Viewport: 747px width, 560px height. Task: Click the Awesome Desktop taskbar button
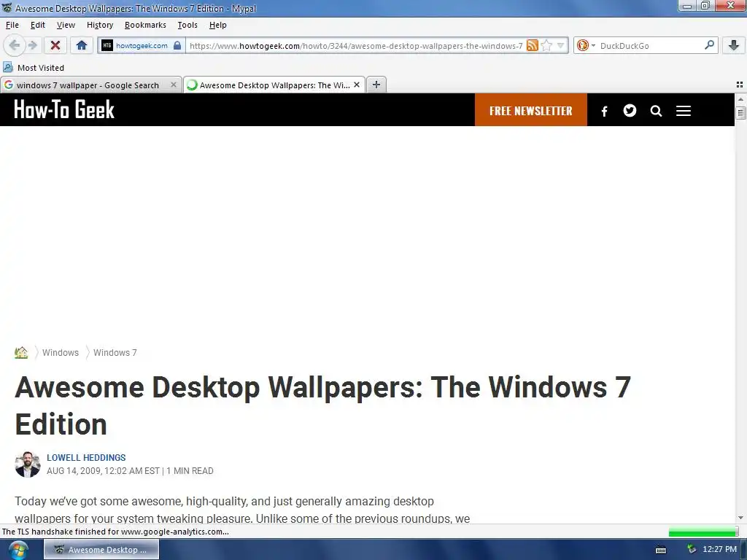(101, 550)
